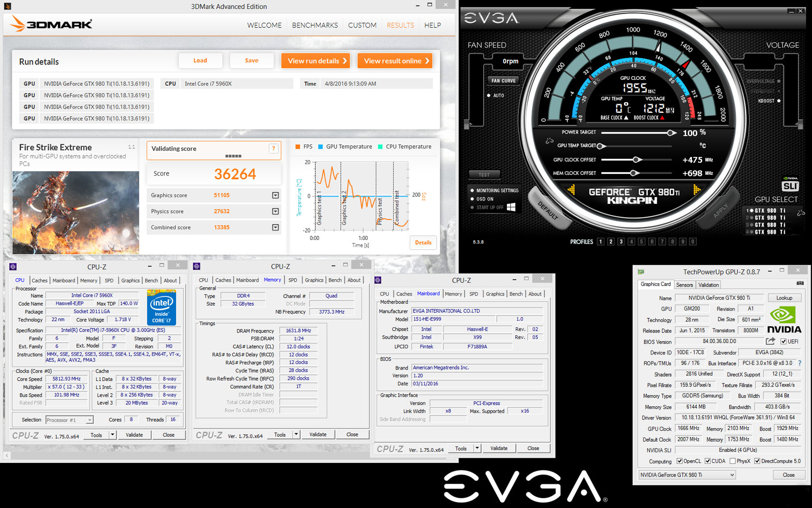Switch to the Sensors tab in GPU-Z
The height and width of the screenshot is (508, 812).
coord(685,285)
